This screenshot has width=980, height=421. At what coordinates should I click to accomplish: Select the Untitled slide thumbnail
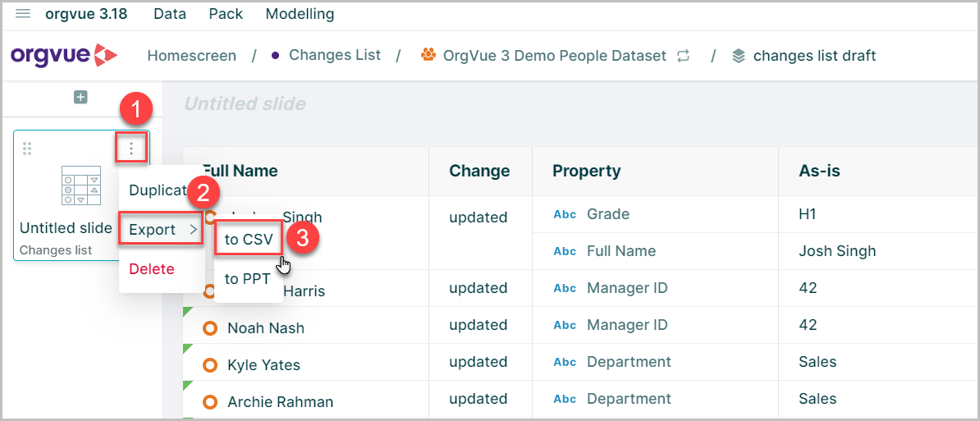(81, 194)
